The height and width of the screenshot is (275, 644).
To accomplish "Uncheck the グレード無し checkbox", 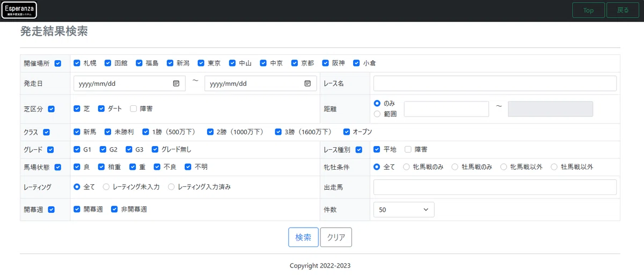I will point(156,149).
